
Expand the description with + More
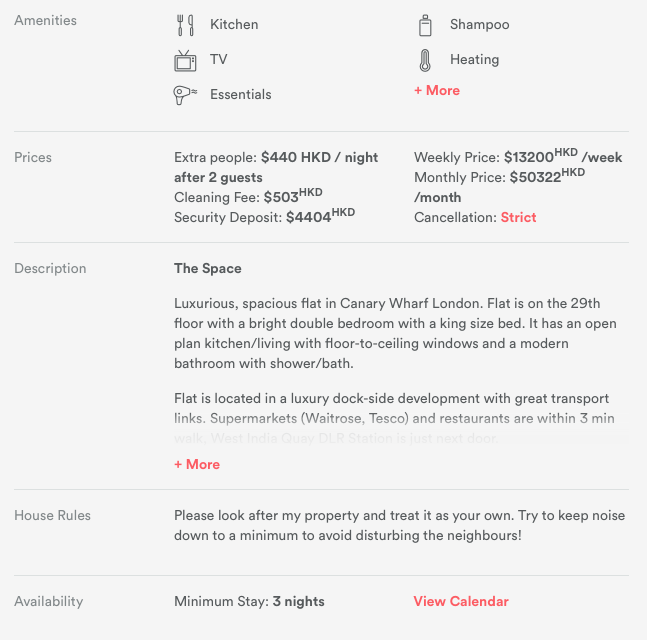coord(197,464)
